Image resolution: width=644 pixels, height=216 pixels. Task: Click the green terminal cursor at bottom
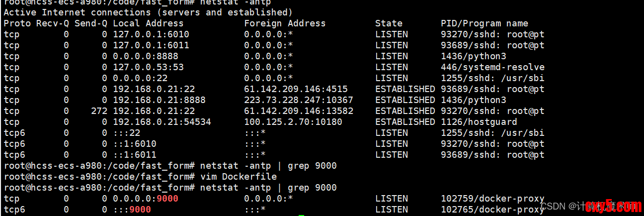coord(301,215)
